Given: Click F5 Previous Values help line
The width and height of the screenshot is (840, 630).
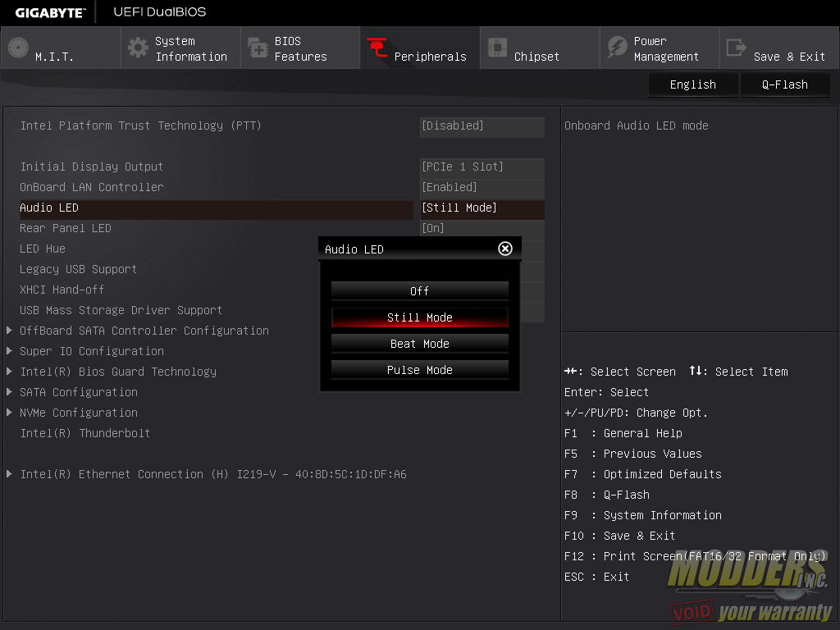Looking at the screenshot, I should [x=632, y=454].
